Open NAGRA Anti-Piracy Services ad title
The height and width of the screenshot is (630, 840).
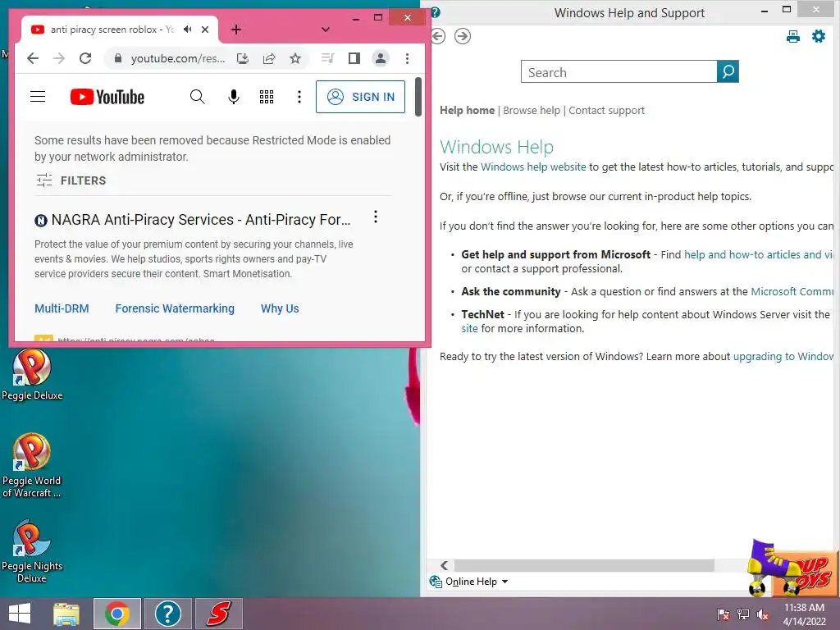tap(201, 220)
